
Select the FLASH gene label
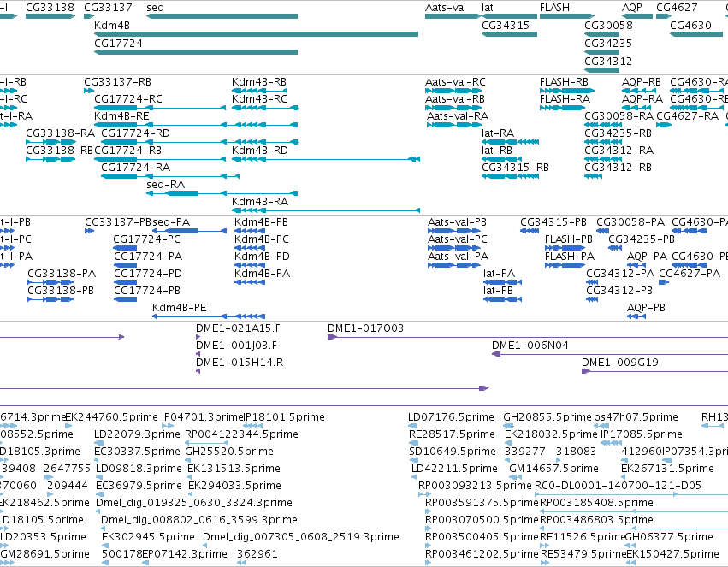(x=554, y=8)
